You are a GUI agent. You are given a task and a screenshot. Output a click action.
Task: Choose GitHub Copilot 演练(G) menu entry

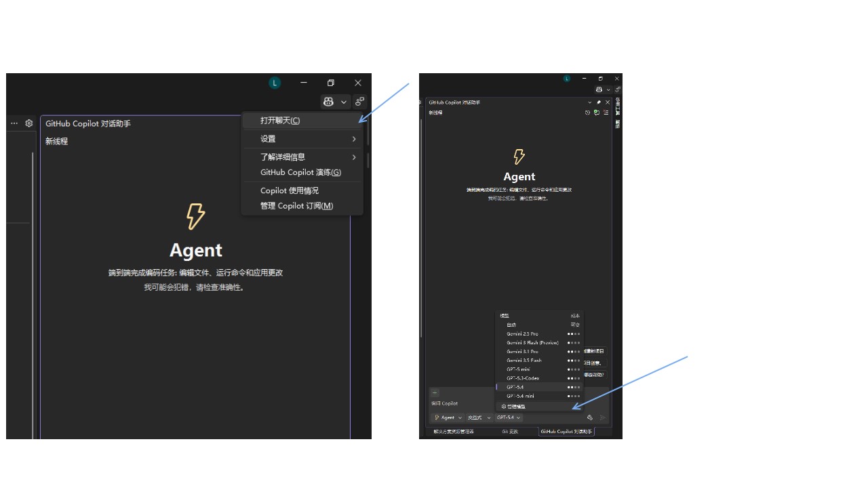(302, 173)
